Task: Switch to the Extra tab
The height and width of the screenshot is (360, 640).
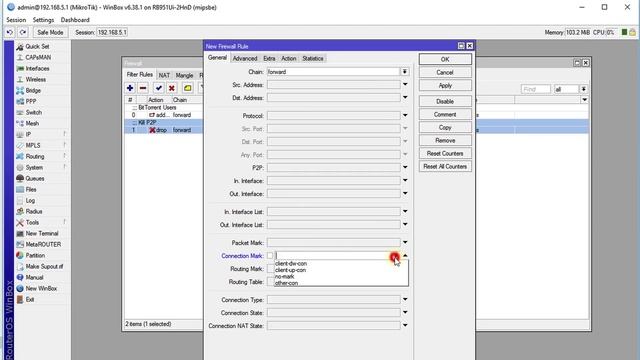Action: pyautogui.click(x=269, y=58)
